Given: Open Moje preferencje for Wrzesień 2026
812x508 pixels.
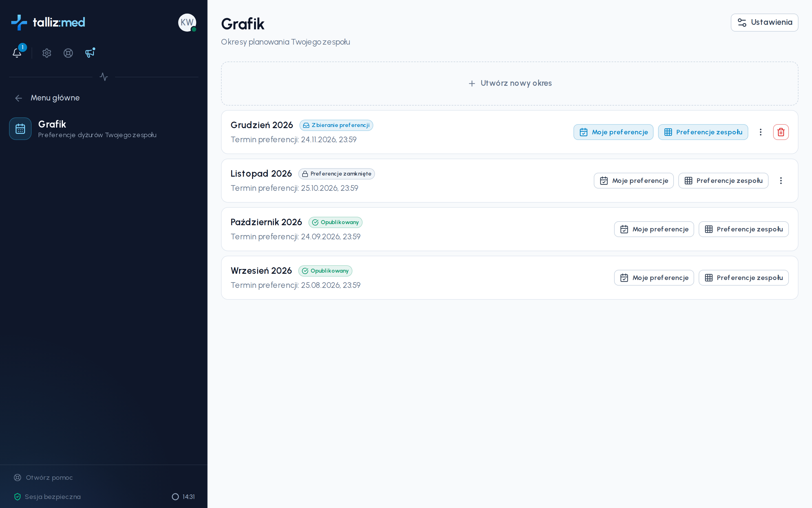Looking at the screenshot, I should click(654, 278).
